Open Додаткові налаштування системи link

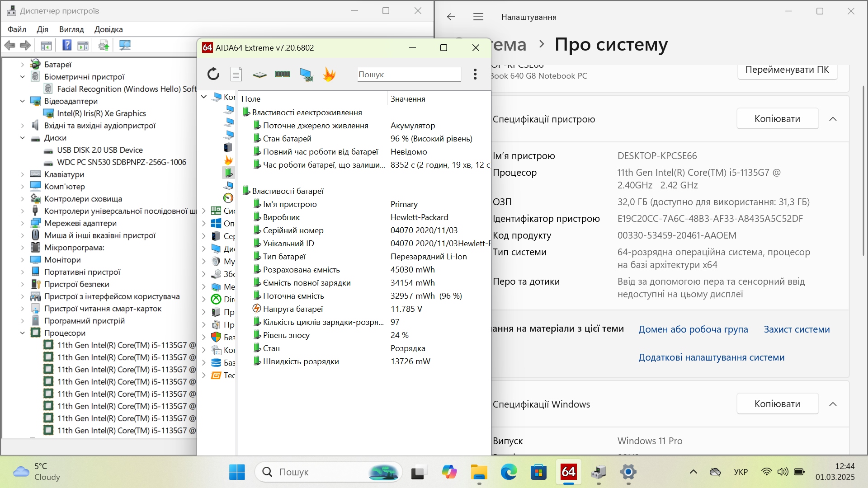coord(711,357)
